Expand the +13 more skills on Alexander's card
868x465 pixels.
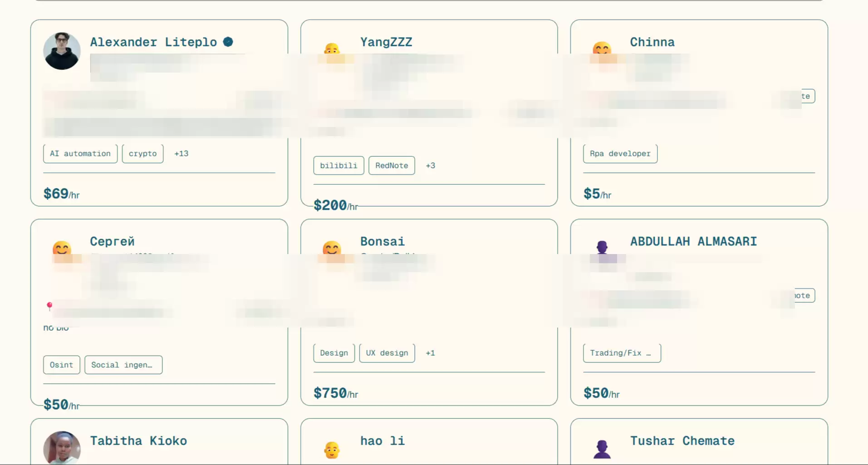coord(181,154)
